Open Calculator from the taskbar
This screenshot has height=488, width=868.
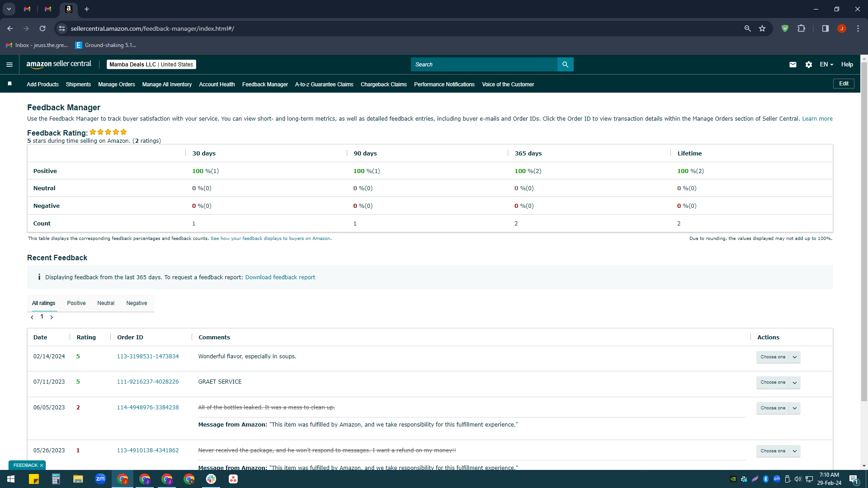click(56, 479)
